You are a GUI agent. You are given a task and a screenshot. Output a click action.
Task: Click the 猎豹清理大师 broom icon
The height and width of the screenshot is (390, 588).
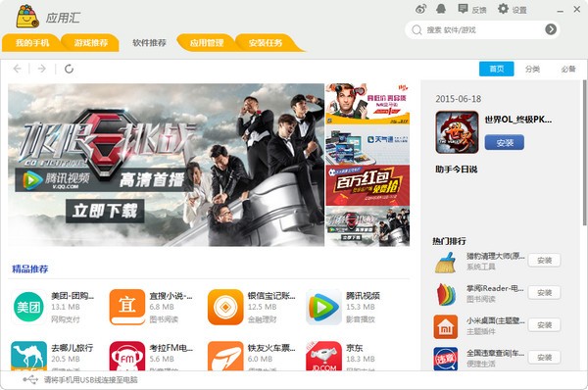click(x=446, y=262)
